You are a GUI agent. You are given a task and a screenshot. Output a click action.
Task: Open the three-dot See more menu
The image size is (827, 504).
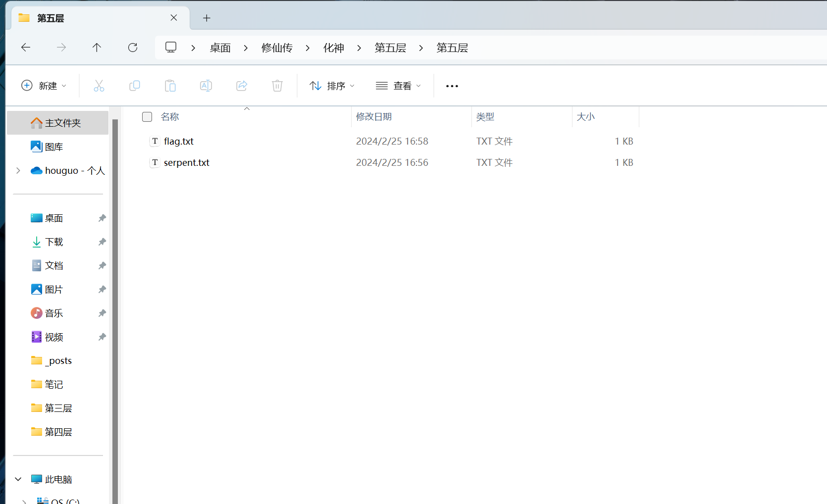click(x=452, y=86)
